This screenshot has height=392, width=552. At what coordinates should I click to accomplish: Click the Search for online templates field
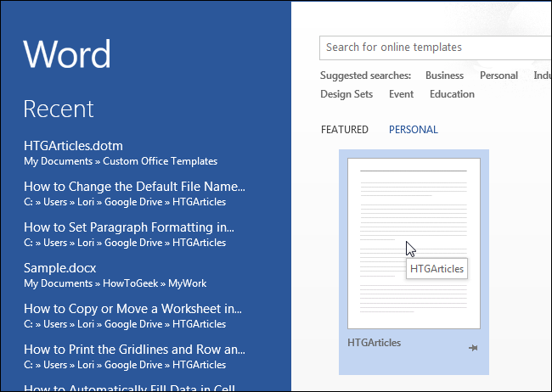pyautogui.click(x=436, y=48)
